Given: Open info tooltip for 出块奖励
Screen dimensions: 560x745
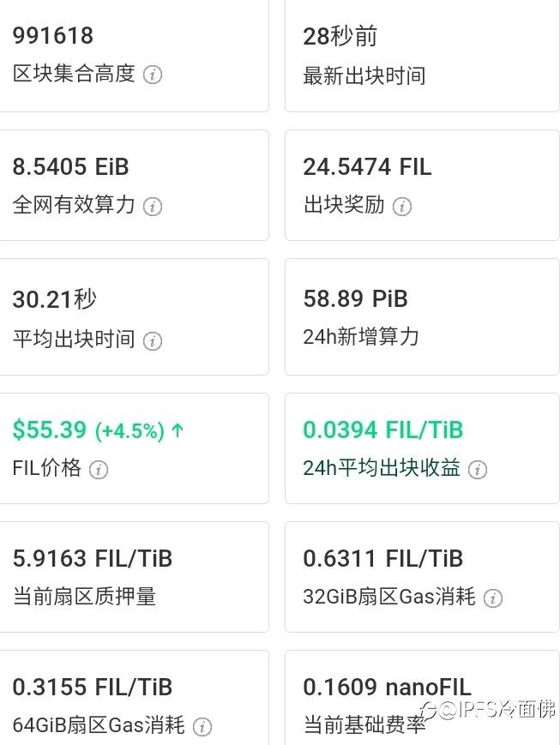Looking at the screenshot, I should tap(401, 206).
